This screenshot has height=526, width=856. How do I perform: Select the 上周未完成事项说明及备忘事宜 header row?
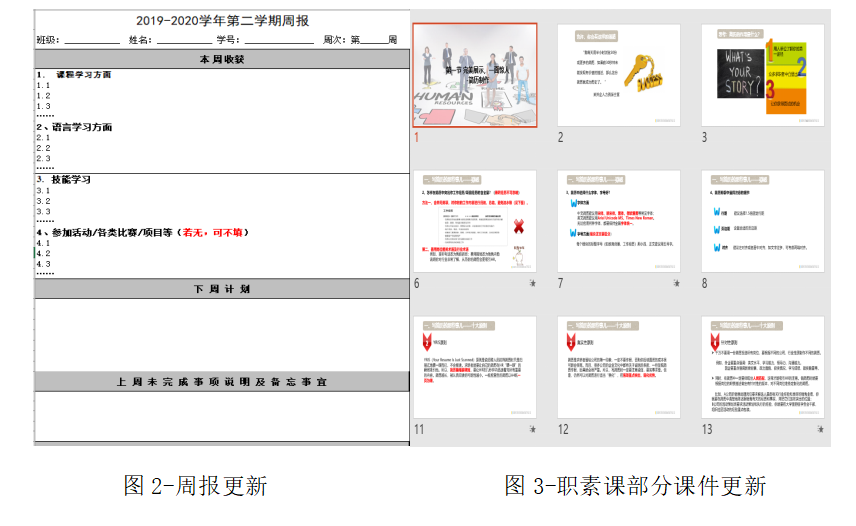tap(221, 382)
